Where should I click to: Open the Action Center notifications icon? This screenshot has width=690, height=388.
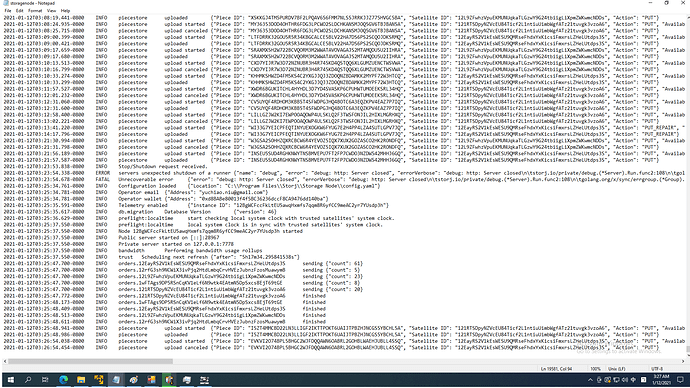click(x=680, y=380)
